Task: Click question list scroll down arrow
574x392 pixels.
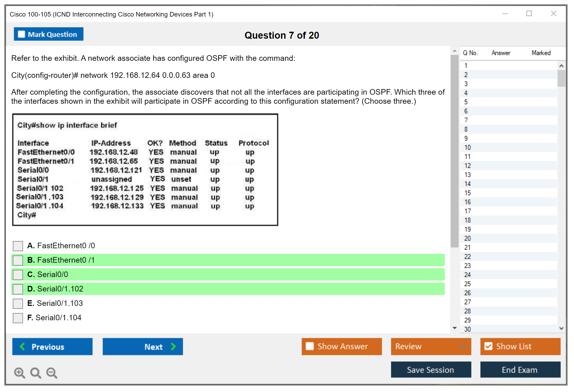Action: (x=561, y=328)
